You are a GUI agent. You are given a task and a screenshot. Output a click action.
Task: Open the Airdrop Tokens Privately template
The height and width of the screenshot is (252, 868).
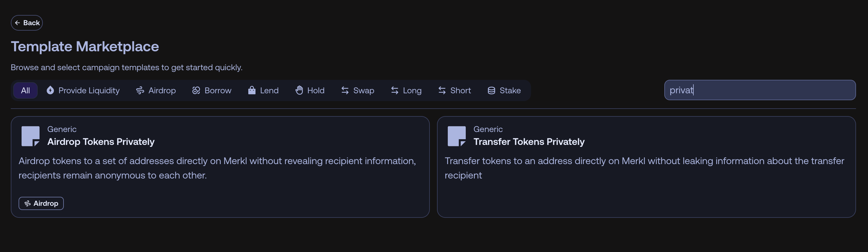coord(101,142)
